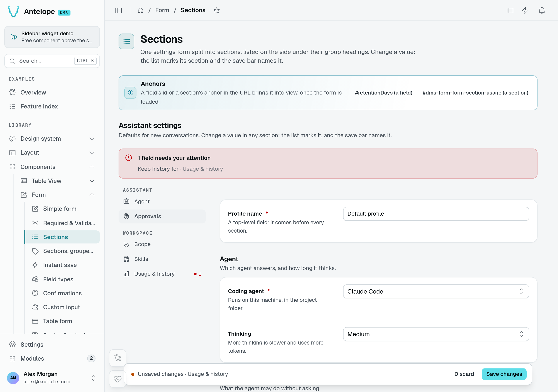This screenshot has height=392, width=558.
Task: Open the lightning bolt quick actions
Action: [525, 10]
